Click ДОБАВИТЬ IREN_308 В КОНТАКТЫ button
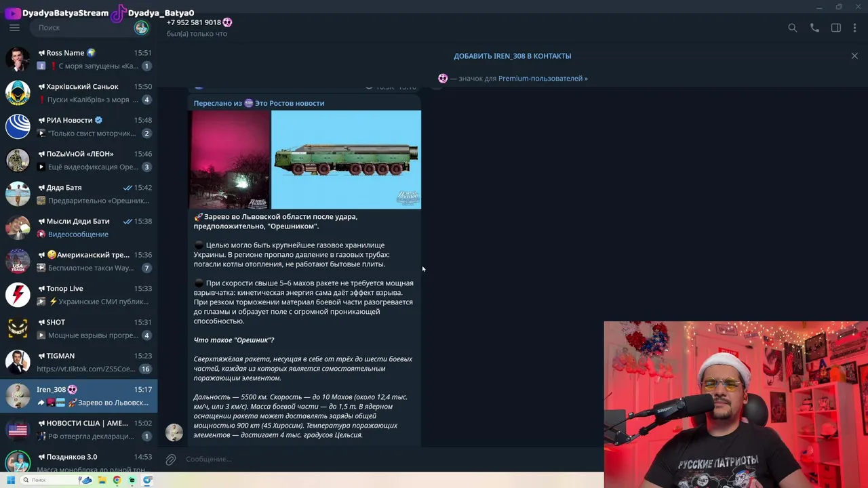This screenshot has height=488, width=868. tap(513, 56)
